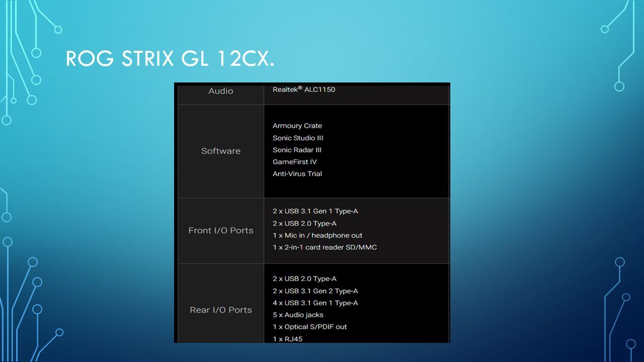Click Anti-Virus Trial entry
644x362 pixels.
coord(297,174)
